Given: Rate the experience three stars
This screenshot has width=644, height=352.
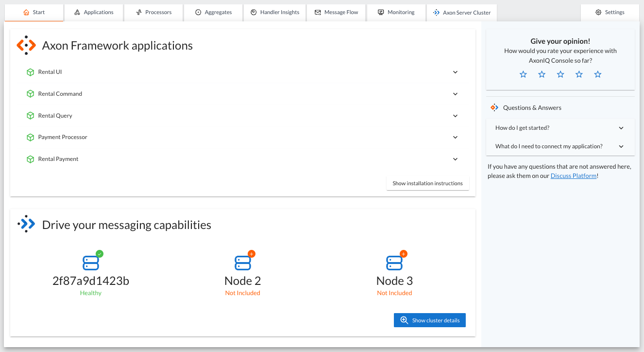Looking at the screenshot, I should (560, 74).
